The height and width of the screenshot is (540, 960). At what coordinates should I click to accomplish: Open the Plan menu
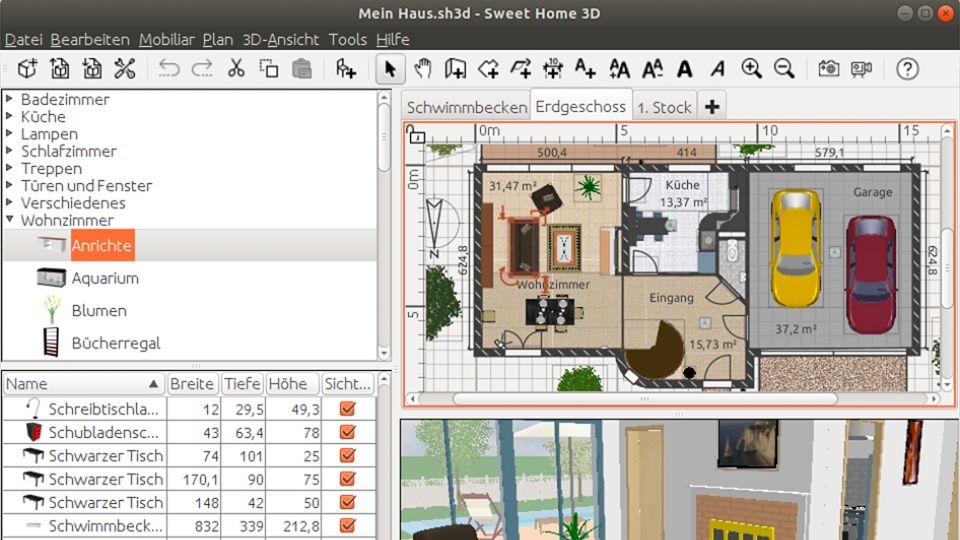point(218,40)
